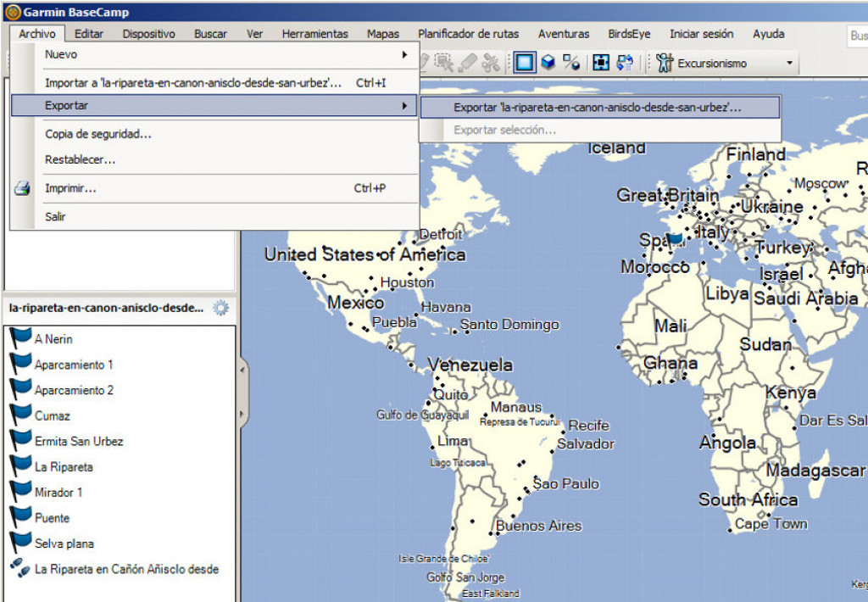868x602 pixels.
Task: Select 'Selva plana' waypoint name
Action: tap(64, 543)
